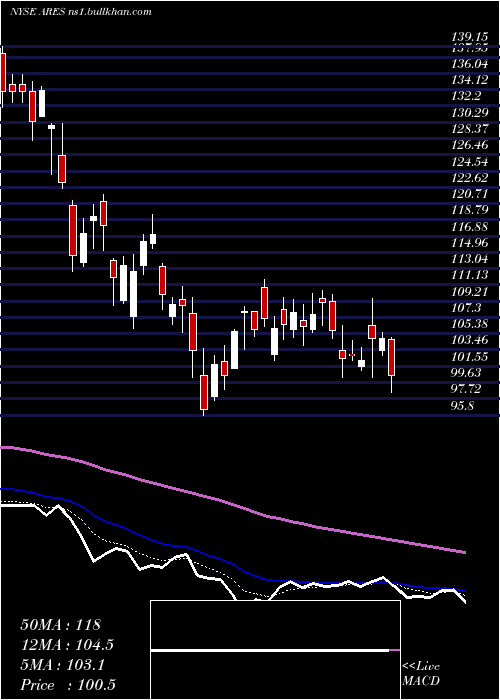
Task: Click the 122.62 price axis label
Action: click(x=469, y=178)
